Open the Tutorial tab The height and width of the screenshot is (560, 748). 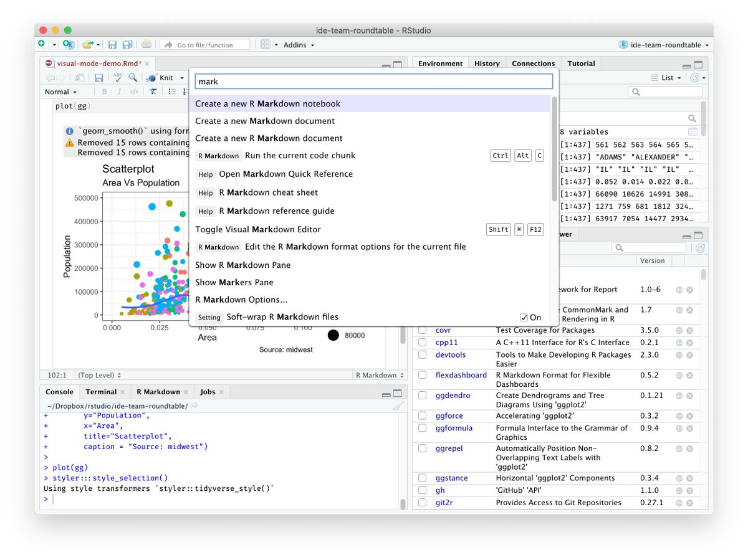tap(581, 64)
